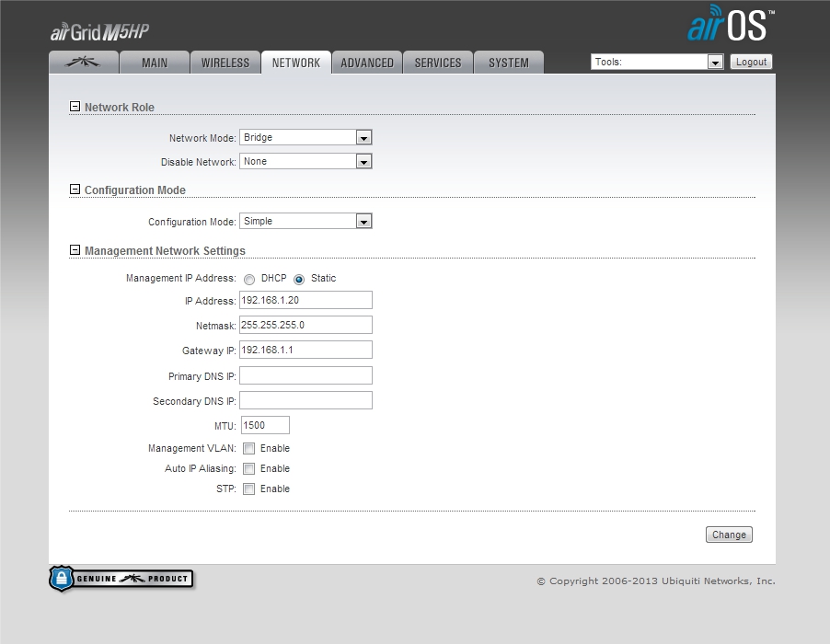Switch to the MAIN tab

(x=155, y=63)
